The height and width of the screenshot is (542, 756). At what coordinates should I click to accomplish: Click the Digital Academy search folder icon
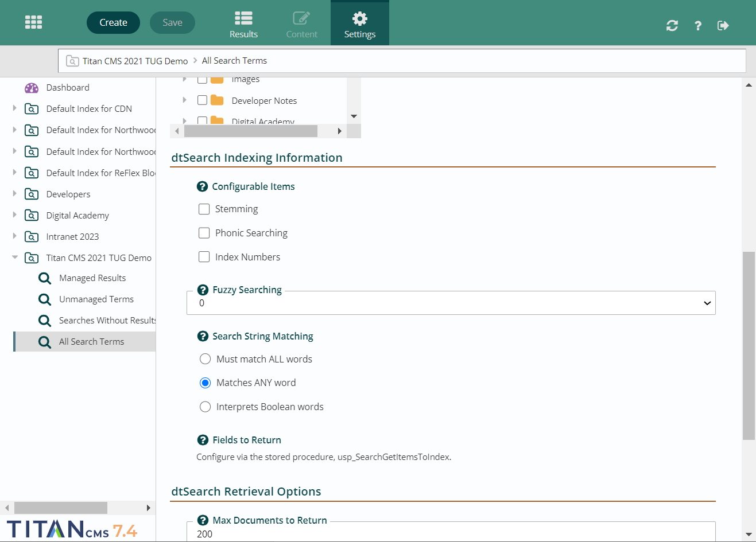point(32,216)
